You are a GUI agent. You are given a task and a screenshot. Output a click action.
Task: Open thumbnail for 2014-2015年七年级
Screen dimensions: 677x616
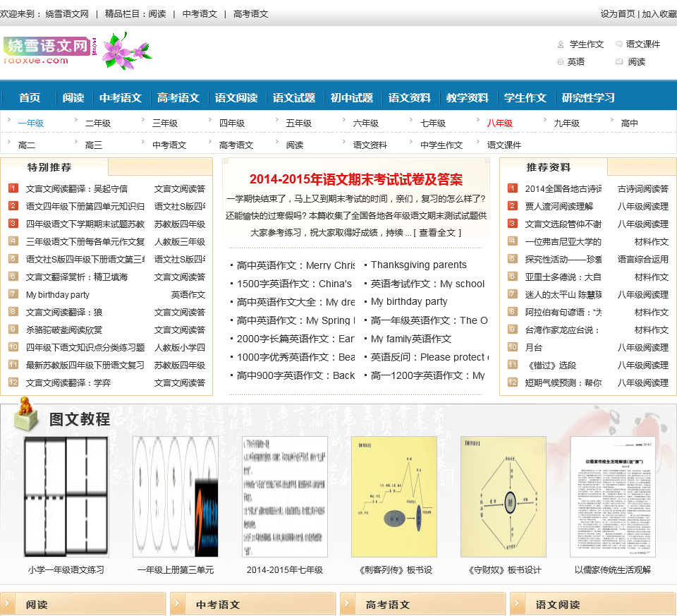tap(284, 496)
